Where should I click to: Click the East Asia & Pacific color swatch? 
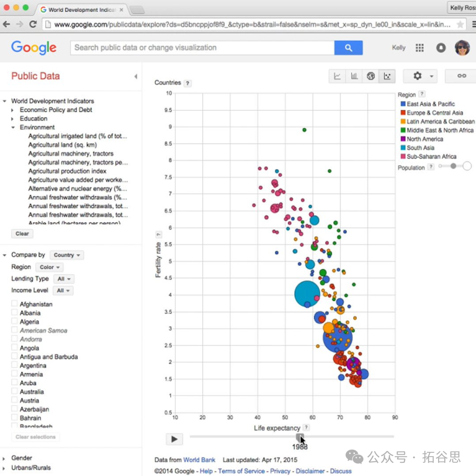(x=403, y=104)
